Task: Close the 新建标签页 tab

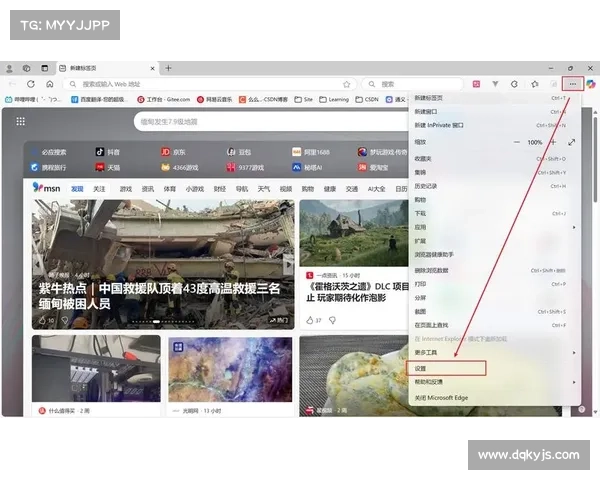Action: click(x=152, y=69)
